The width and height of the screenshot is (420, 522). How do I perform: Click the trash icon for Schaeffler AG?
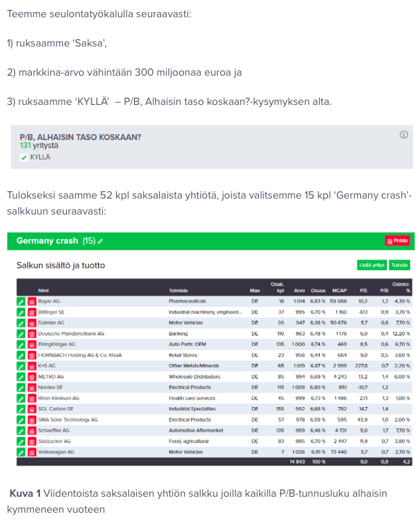point(31,430)
